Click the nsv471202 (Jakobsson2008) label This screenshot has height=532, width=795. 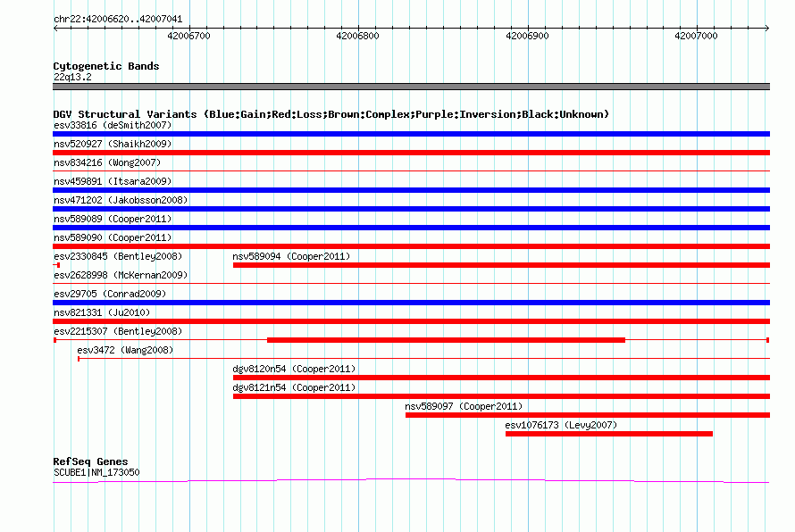(x=121, y=200)
